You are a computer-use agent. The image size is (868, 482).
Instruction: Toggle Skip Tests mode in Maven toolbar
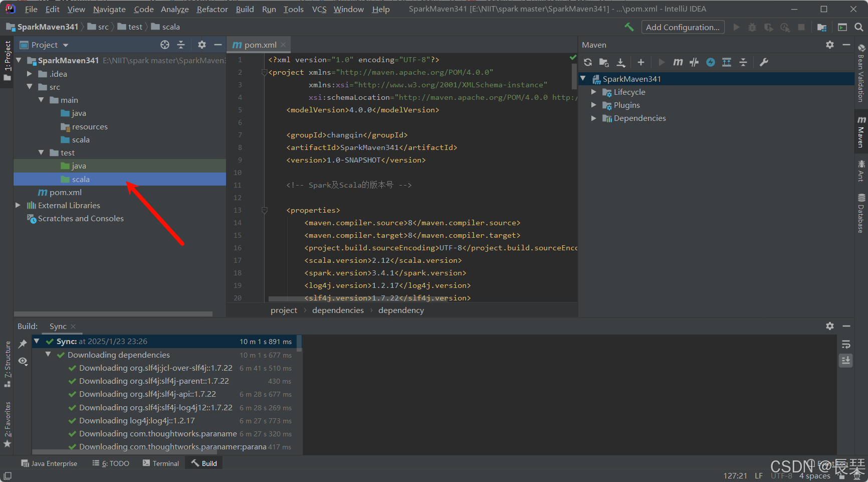click(x=711, y=62)
